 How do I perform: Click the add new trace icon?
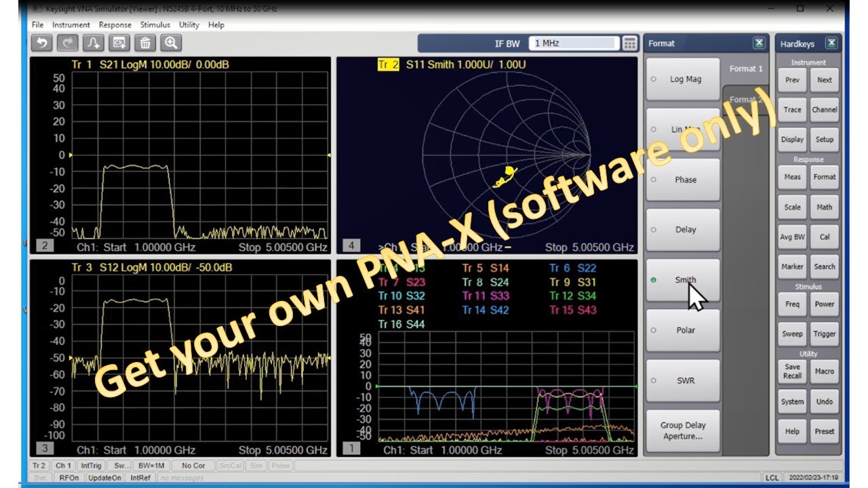pos(94,43)
